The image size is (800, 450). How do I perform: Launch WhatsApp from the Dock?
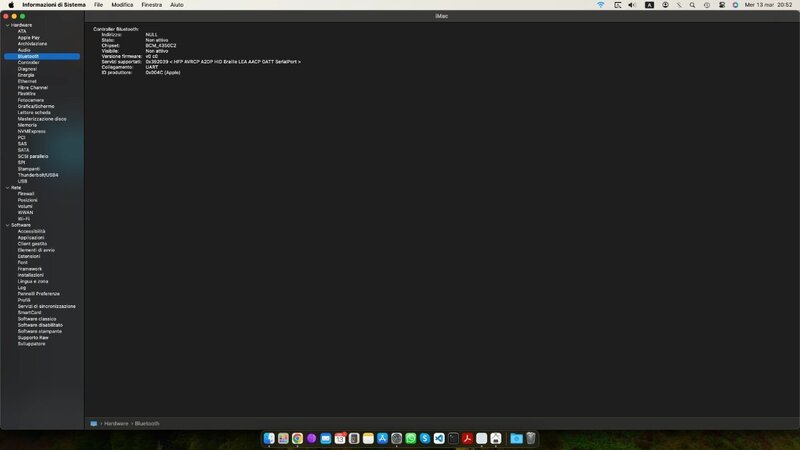[x=411, y=438]
